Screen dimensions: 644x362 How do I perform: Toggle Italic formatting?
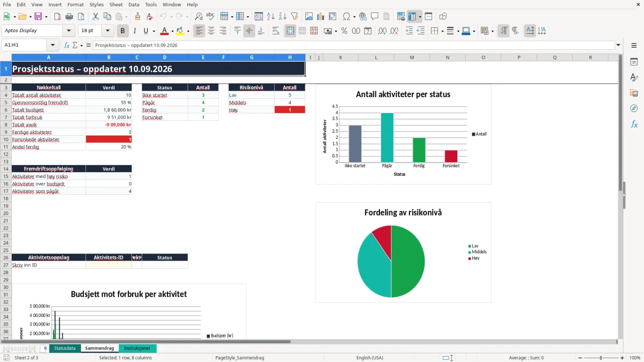(x=135, y=31)
